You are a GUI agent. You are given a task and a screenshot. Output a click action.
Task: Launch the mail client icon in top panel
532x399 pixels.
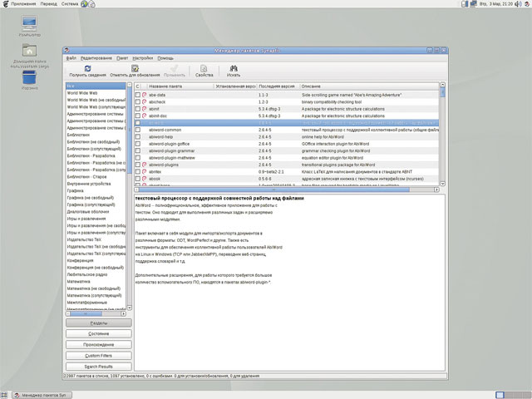tap(91, 3)
